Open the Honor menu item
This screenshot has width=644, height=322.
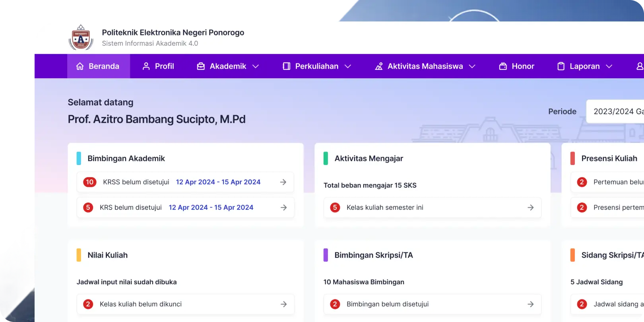pos(517,66)
